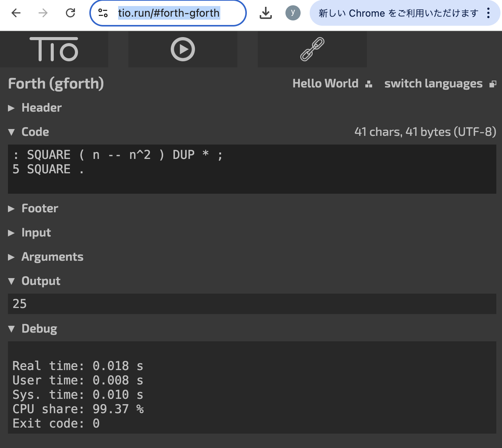Reload the page in browser
This screenshot has width=502, height=448.
(70, 13)
